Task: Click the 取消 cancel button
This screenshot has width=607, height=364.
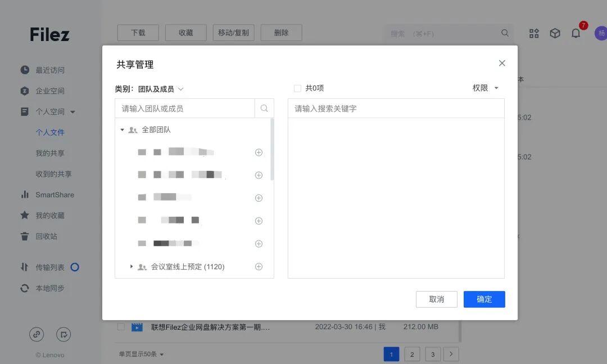Action: pyautogui.click(x=437, y=299)
